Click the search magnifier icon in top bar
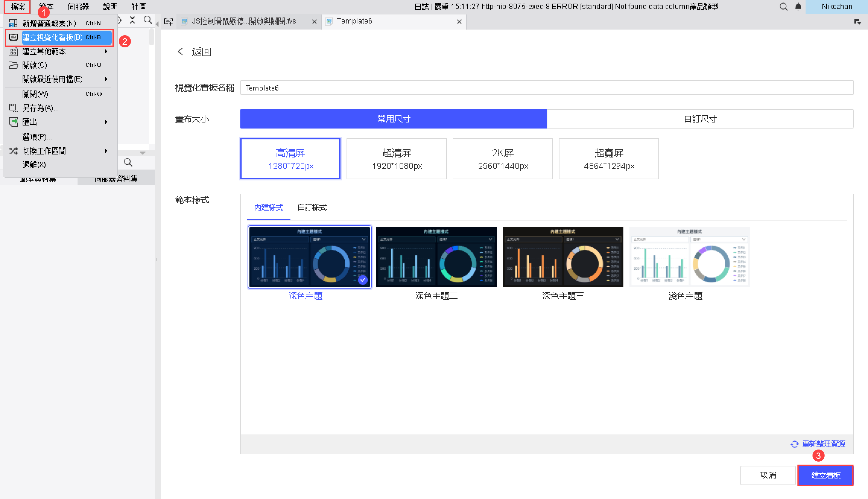The image size is (868, 499). pos(783,7)
